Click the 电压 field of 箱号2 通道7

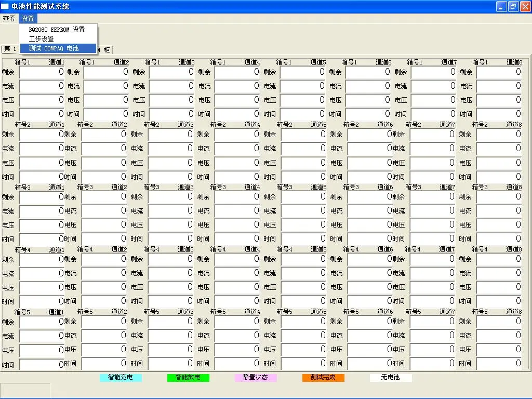tap(433, 163)
